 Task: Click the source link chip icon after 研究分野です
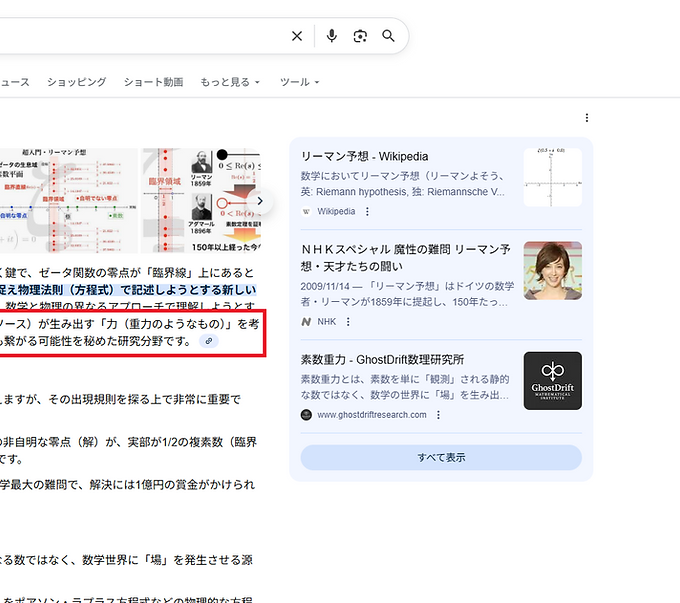(x=209, y=341)
